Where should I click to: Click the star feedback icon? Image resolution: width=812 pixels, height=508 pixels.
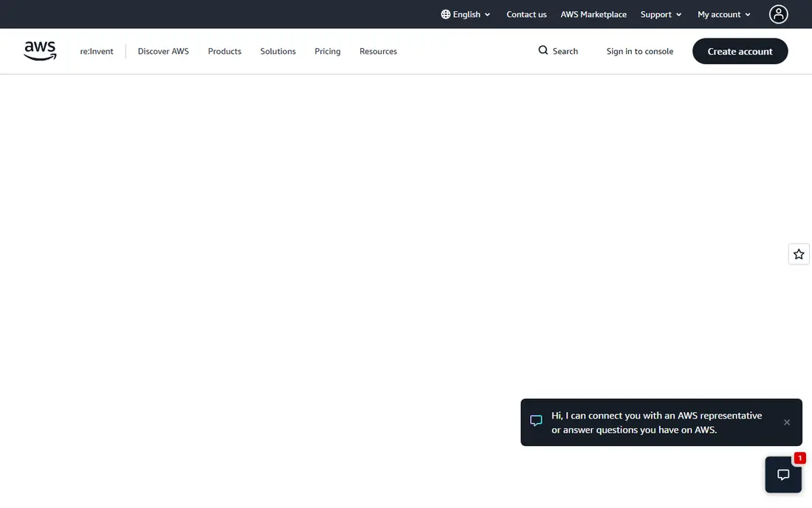[x=799, y=254]
